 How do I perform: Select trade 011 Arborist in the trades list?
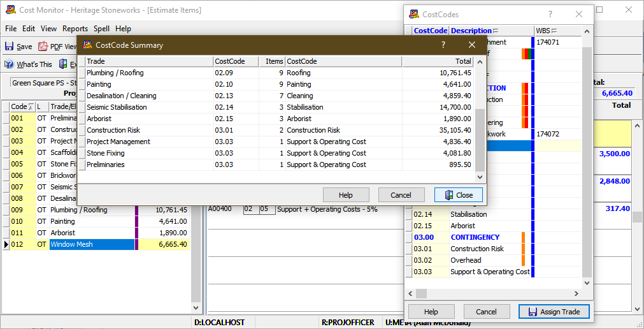coord(97,233)
